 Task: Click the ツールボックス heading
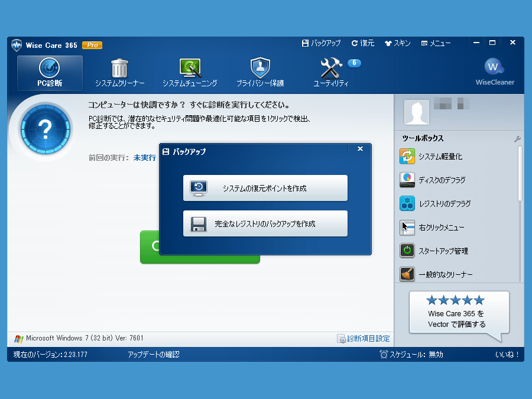pos(423,138)
